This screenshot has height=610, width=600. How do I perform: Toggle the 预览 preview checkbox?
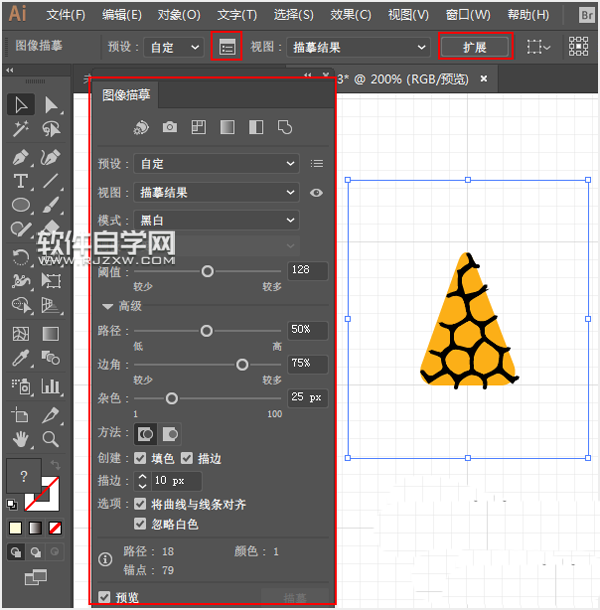coord(104,597)
